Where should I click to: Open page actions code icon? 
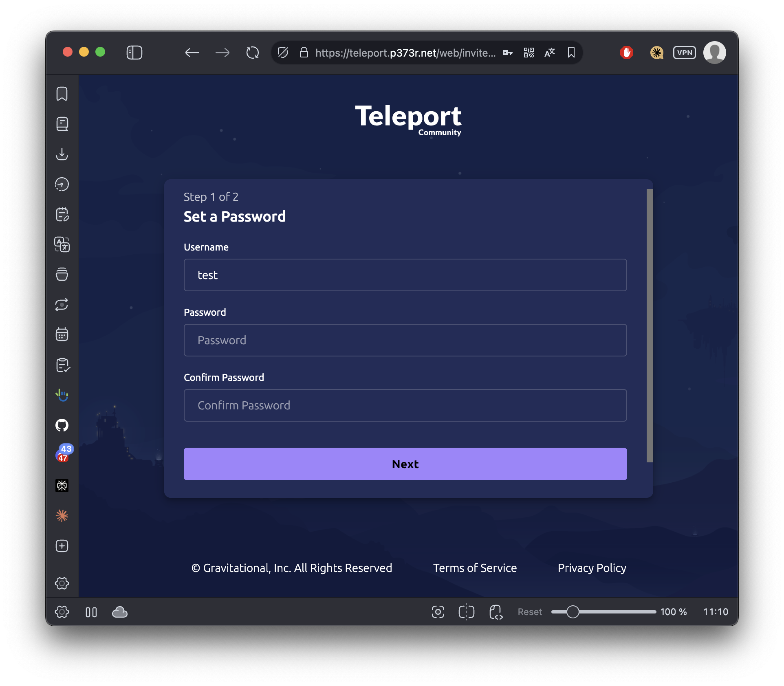point(496,612)
